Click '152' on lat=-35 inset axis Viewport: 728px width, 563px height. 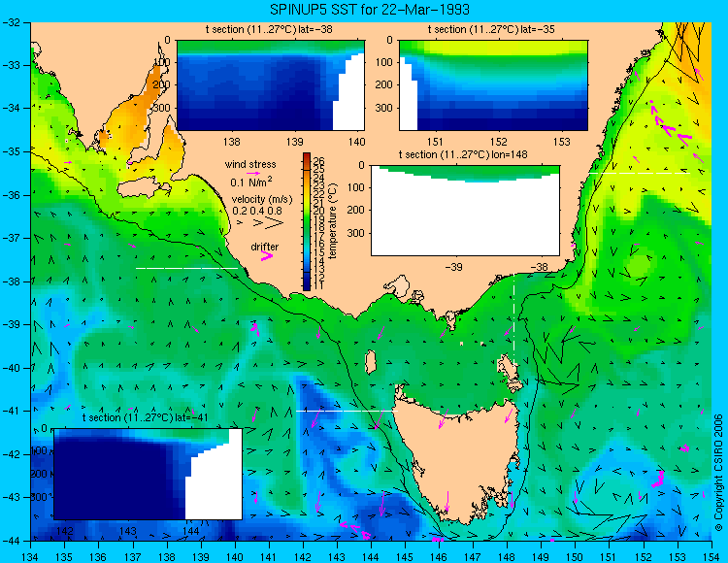click(499, 142)
